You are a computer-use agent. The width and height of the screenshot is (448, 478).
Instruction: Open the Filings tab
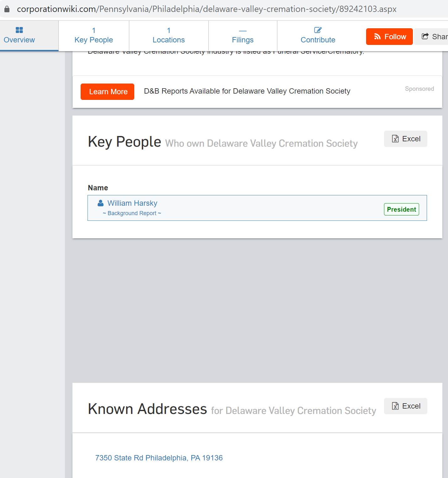click(x=243, y=35)
